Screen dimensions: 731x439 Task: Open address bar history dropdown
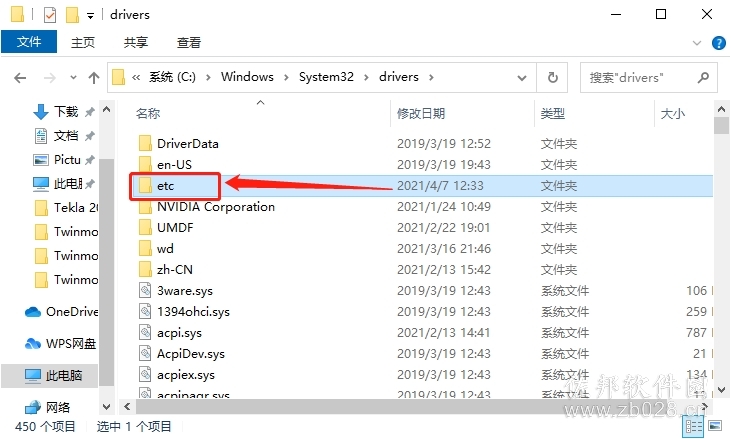coord(522,77)
